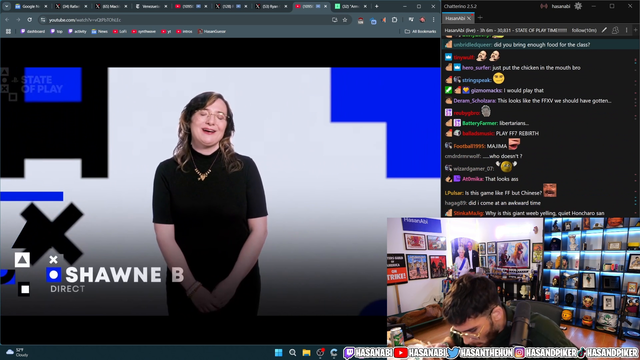
Task: Open the Chrome extensions puzzle icon
Action: (395, 20)
